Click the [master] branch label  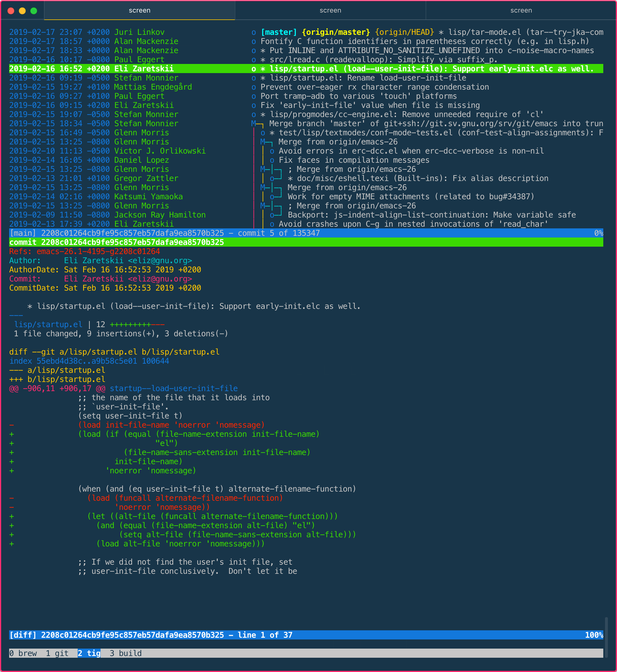coord(278,32)
